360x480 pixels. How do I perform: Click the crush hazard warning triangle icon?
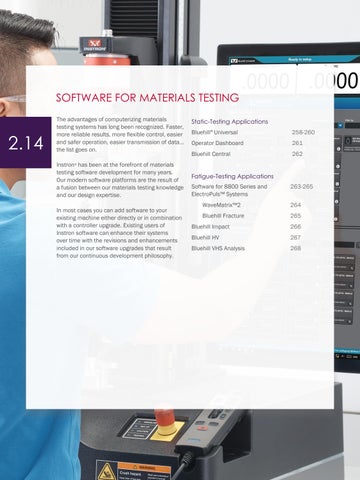click(x=107, y=471)
